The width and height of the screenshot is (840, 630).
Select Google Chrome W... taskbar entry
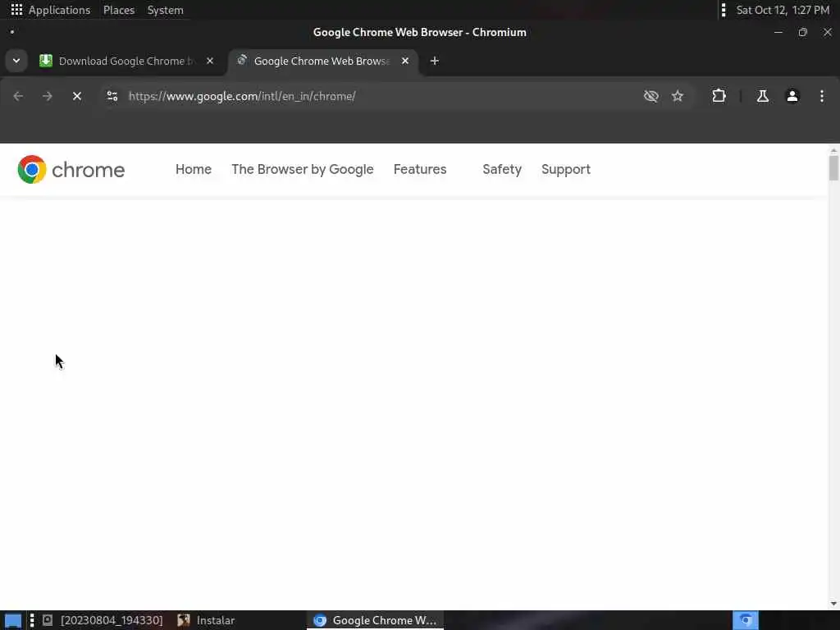coord(375,620)
